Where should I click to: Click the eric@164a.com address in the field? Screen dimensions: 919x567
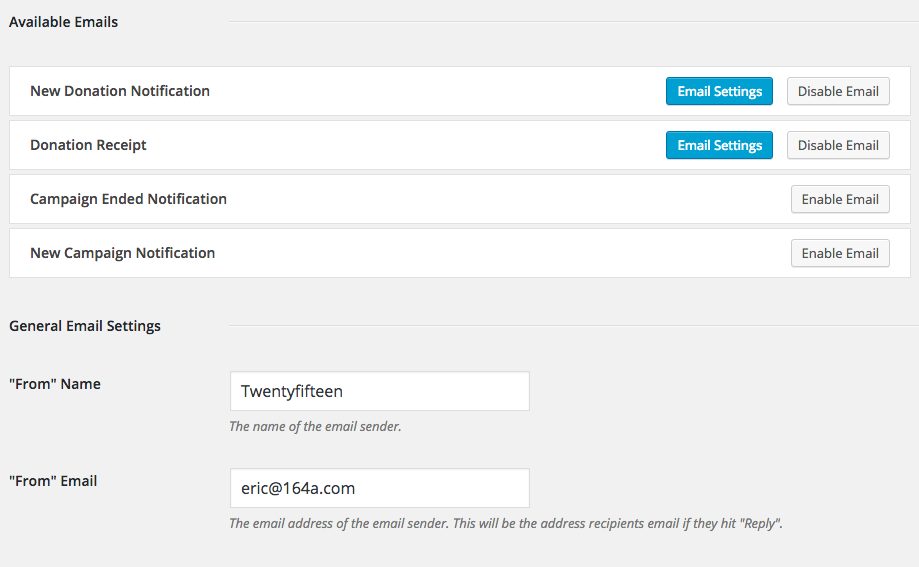pos(298,488)
